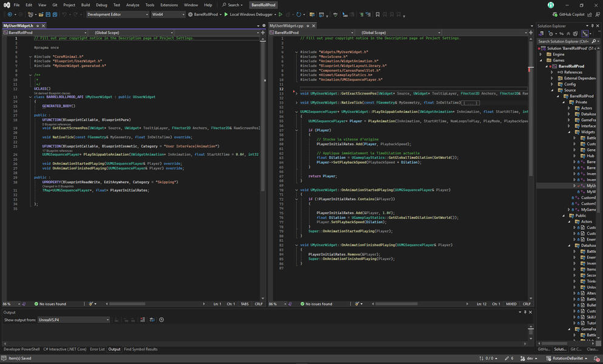Toggle word wrap in Output panel toolbar

click(x=152, y=320)
